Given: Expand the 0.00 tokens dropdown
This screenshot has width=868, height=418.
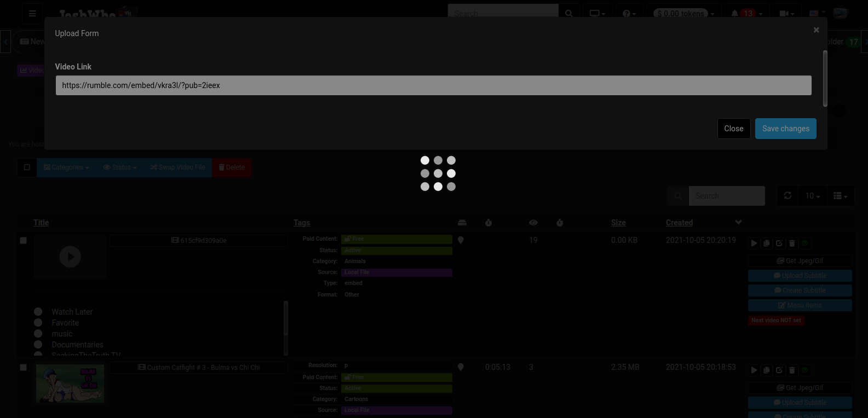Looking at the screenshot, I should pyautogui.click(x=684, y=14).
